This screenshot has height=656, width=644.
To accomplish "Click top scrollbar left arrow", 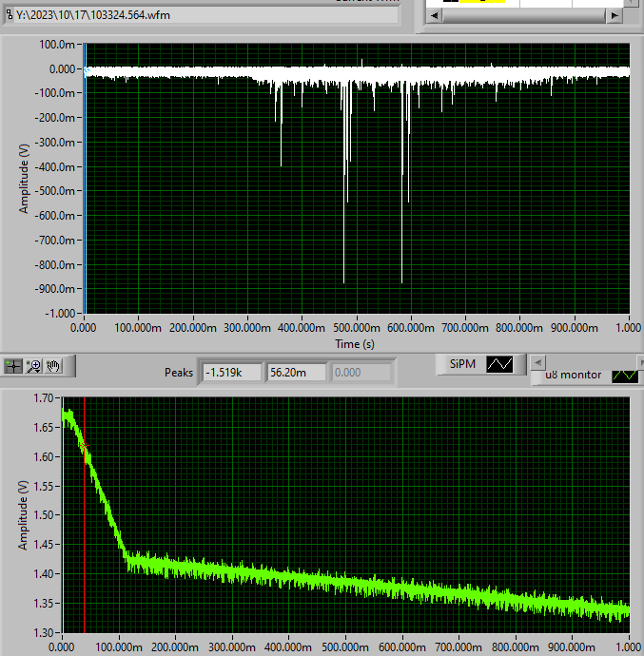I will (x=434, y=15).
